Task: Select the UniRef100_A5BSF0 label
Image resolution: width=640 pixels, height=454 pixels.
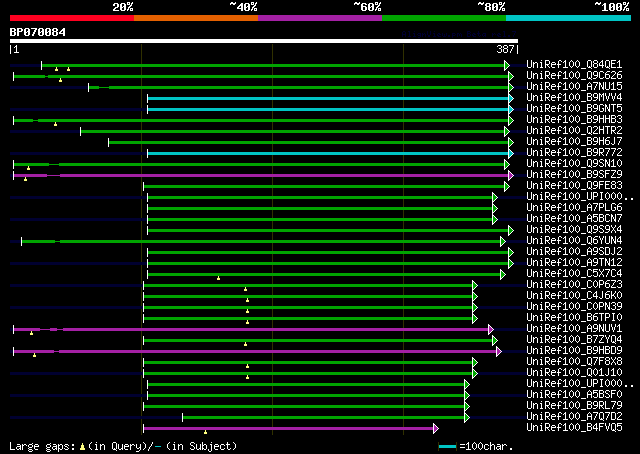Action: pyautogui.click(x=574, y=395)
